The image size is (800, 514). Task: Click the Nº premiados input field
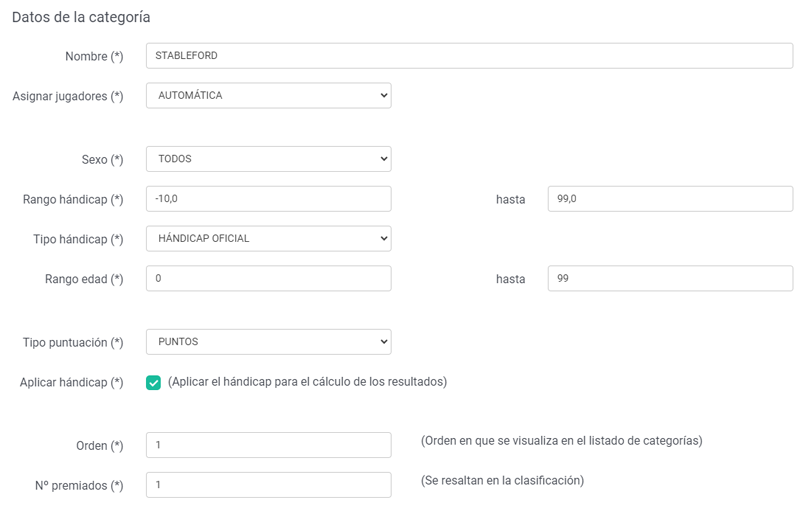(269, 485)
